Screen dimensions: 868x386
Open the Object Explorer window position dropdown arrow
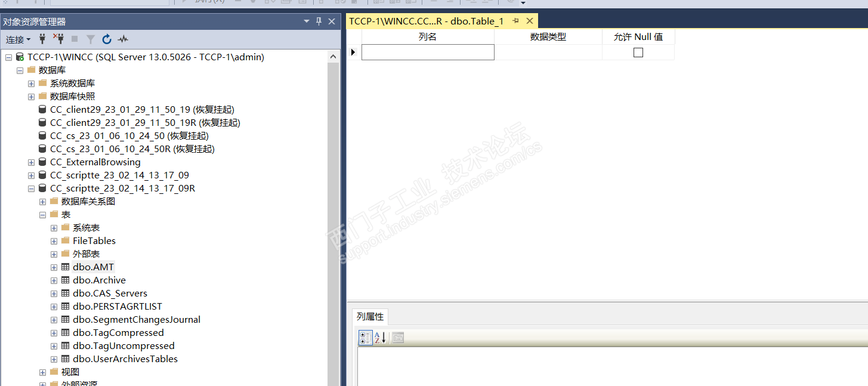(x=307, y=21)
